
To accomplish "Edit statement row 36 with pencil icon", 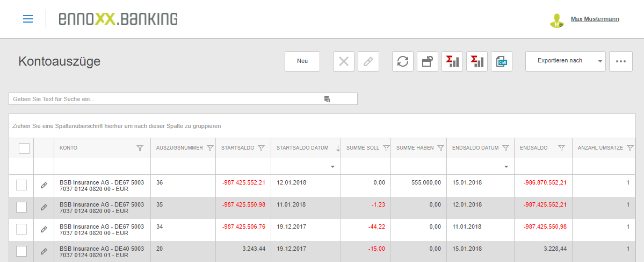I will click(44, 185).
